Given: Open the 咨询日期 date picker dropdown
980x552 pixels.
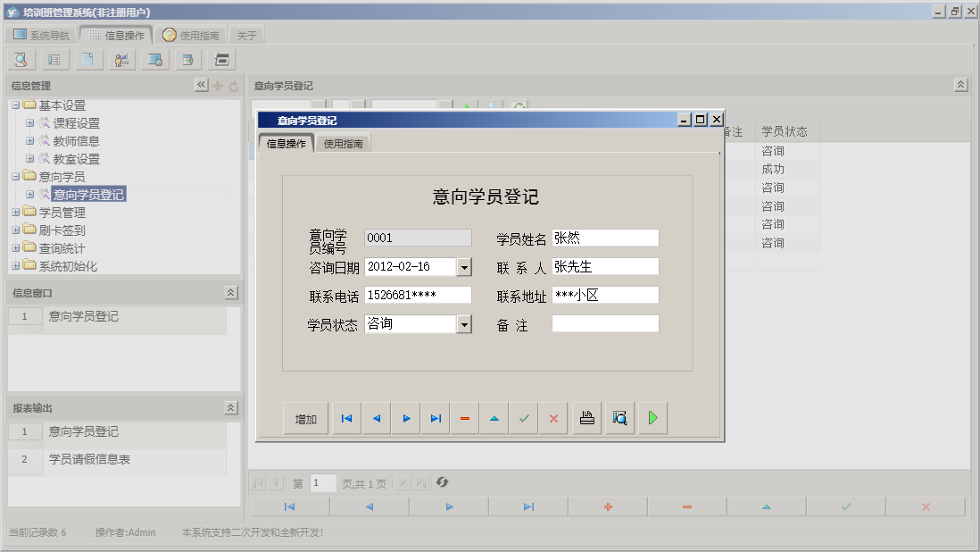Looking at the screenshot, I should [x=464, y=266].
